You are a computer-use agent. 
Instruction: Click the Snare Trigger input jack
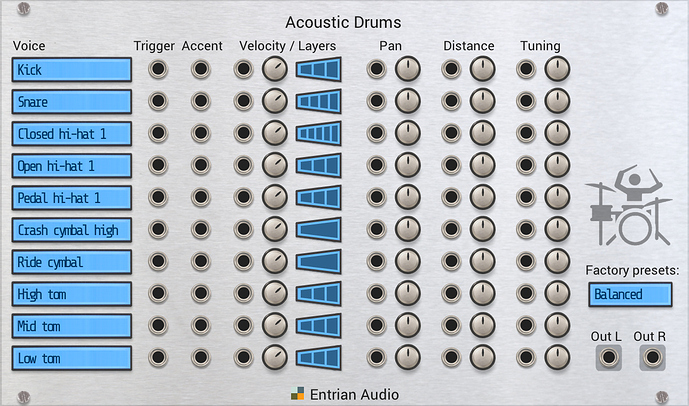click(158, 101)
